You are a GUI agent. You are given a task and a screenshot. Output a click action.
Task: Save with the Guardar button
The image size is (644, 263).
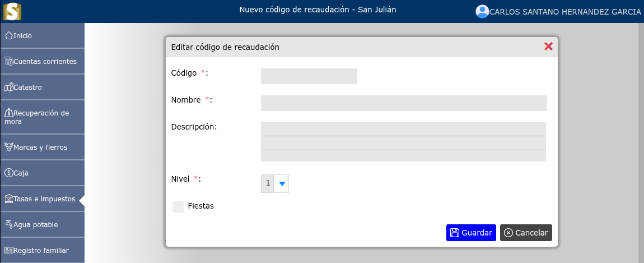tap(471, 233)
